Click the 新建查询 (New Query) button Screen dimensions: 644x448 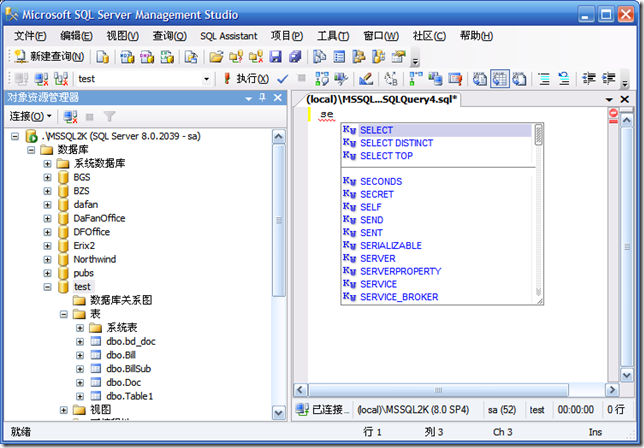point(49,56)
